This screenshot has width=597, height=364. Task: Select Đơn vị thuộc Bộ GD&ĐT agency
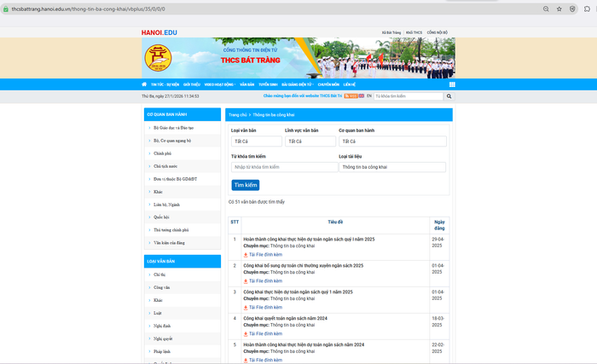[175, 179]
